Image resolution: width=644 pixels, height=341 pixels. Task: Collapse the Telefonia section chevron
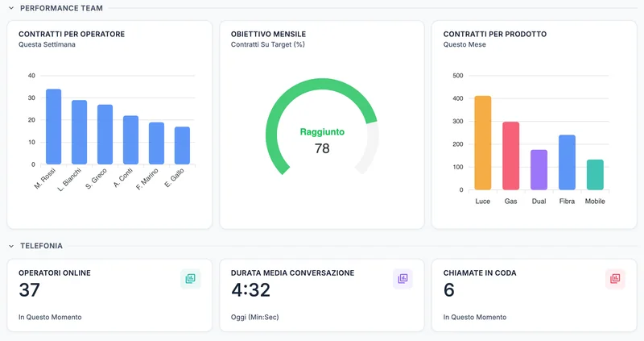11,246
